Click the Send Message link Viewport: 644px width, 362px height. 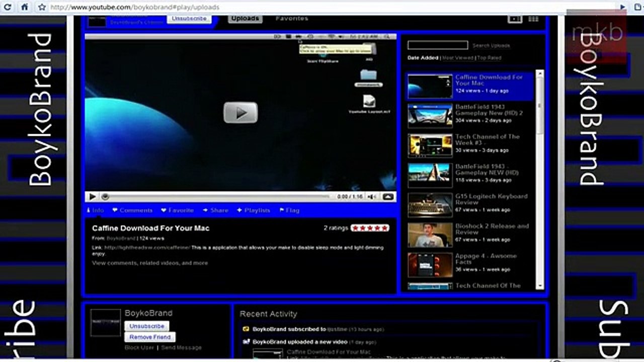tap(181, 348)
